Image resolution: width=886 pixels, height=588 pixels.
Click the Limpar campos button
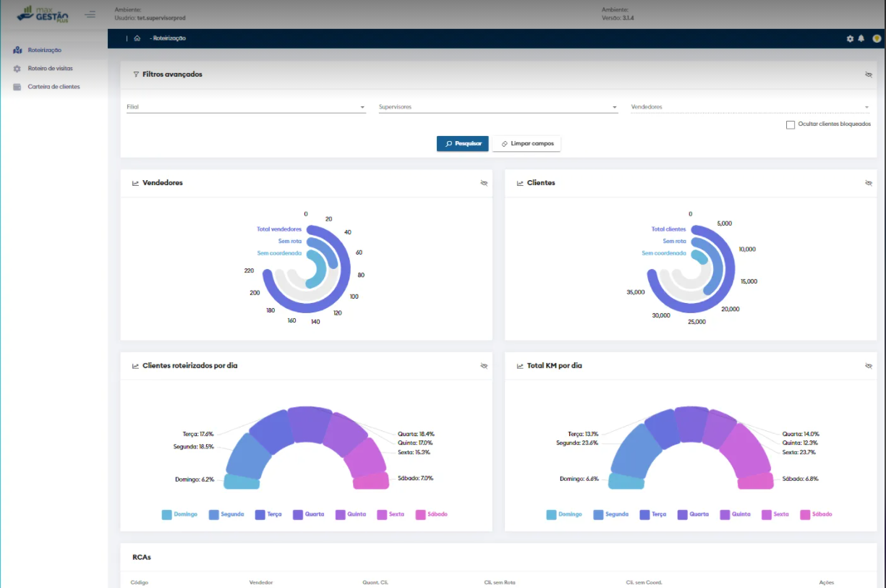[x=527, y=144]
